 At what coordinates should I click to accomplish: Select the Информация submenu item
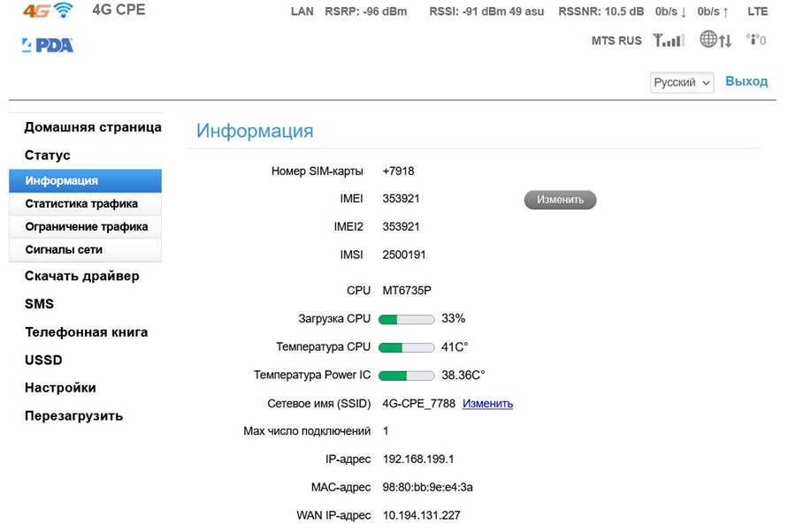[85, 181]
